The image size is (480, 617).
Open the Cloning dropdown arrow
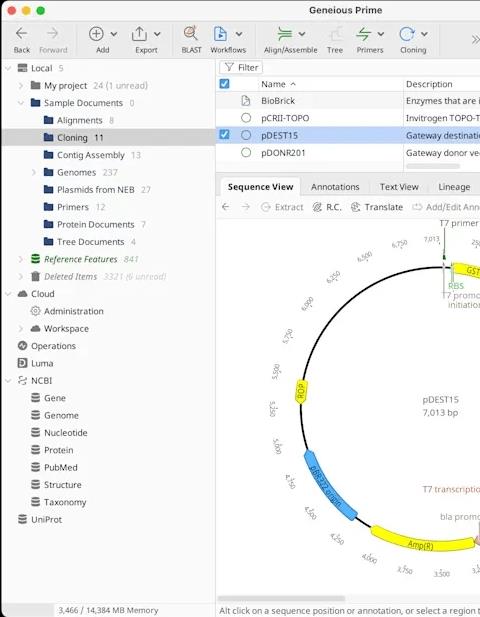point(424,34)
